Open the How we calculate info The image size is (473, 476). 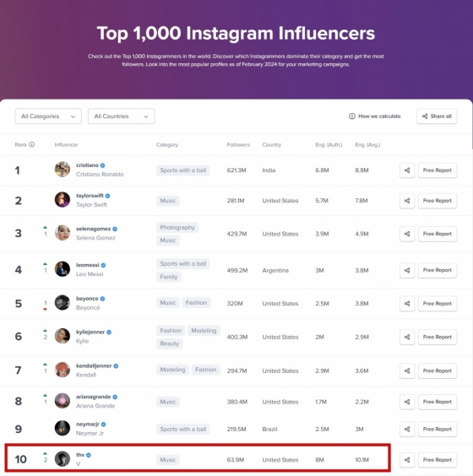click(x=374, y=116)
